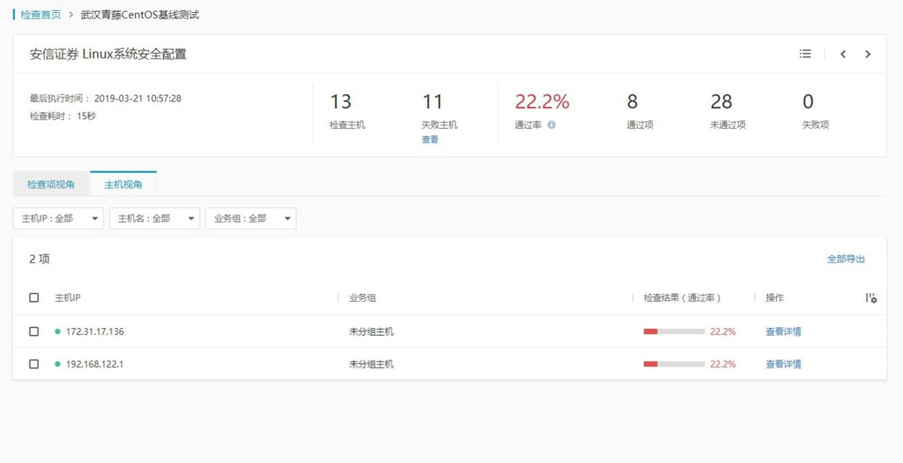Click the info icon beside 通过率
Screen dimensions: 903x463
click(x=551, y=125)
